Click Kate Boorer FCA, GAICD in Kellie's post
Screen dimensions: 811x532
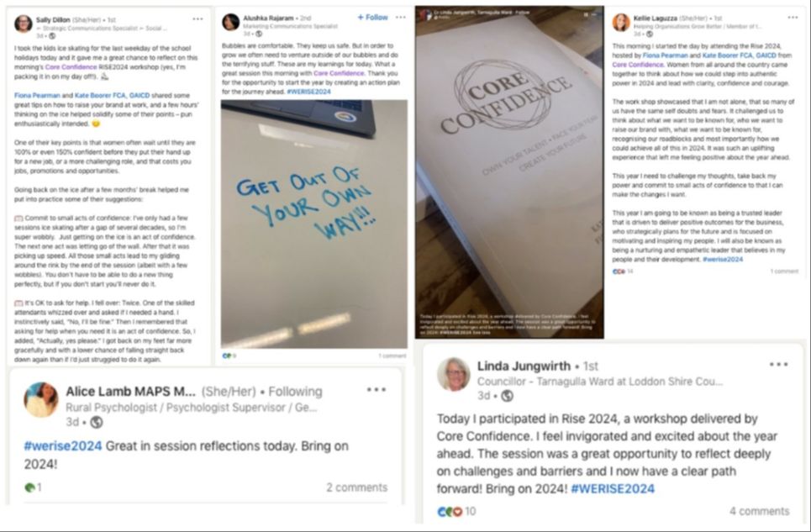click(x=739, y=55)
